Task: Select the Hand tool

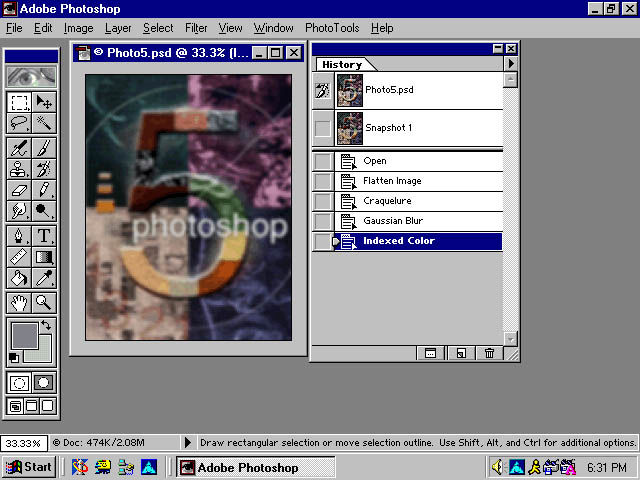Action: (19, 302)
